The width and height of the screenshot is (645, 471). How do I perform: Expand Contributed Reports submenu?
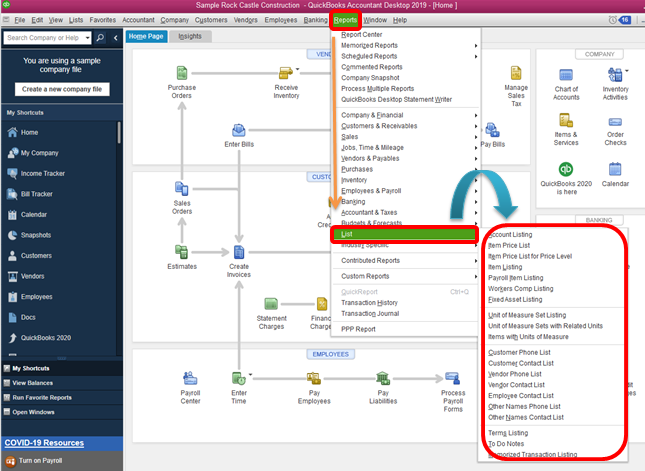[x=406, y=261]
